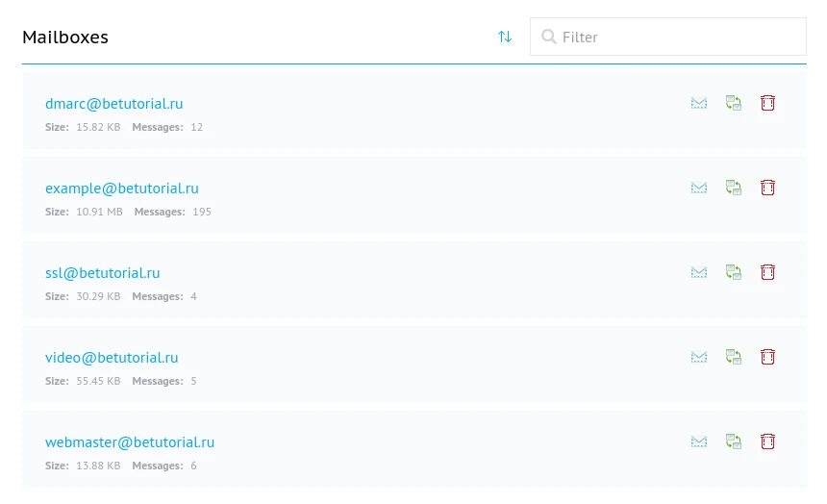The height and width of the screenshot is (504, 827).
Task: Delete the dmarc@betutorial.ru mailbox
Action: click(x=767, y=103)
